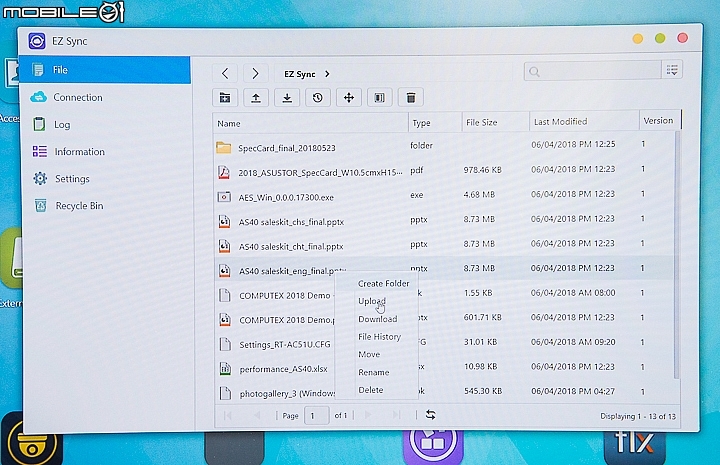
Task: Click the Create Folder toolbar icon
Action: pyautogui.click(x=225, y=97)
